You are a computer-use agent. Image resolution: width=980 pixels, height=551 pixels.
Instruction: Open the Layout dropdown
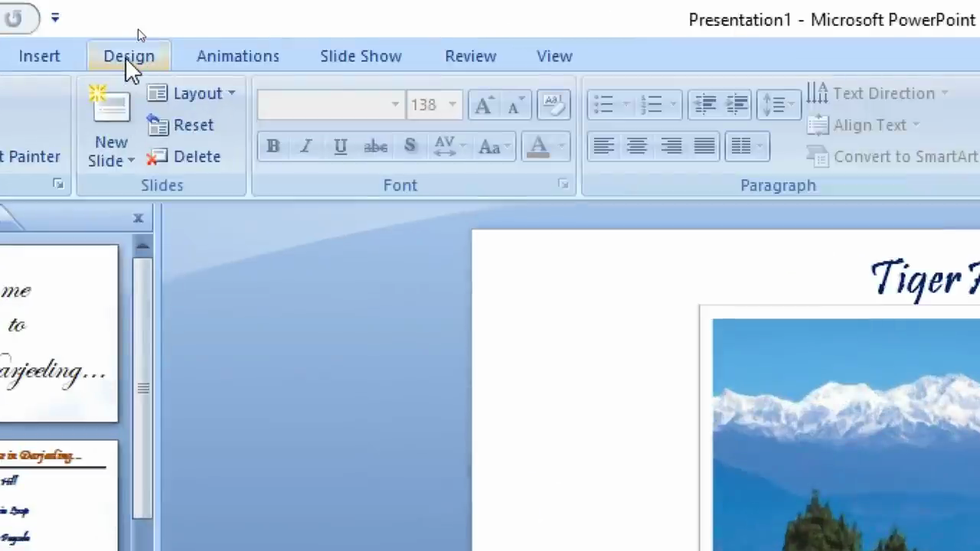pyautogui.click(x=191, y=93)
